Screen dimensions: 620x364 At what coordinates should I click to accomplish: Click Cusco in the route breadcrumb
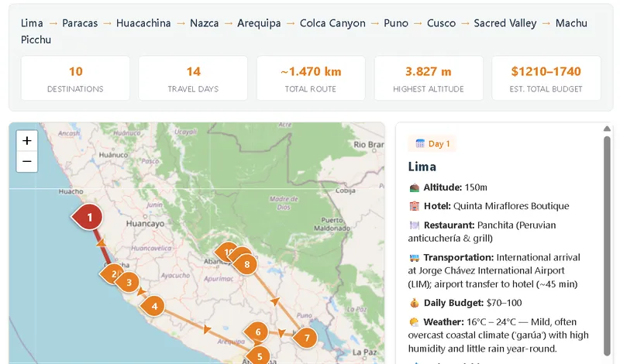click(x=441, y=23)
